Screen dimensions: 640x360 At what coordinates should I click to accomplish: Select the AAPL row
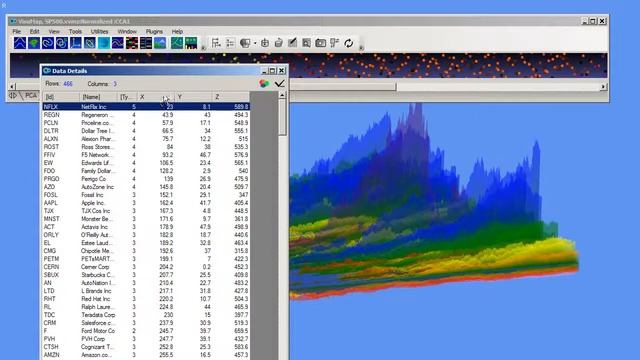(146, 203)
